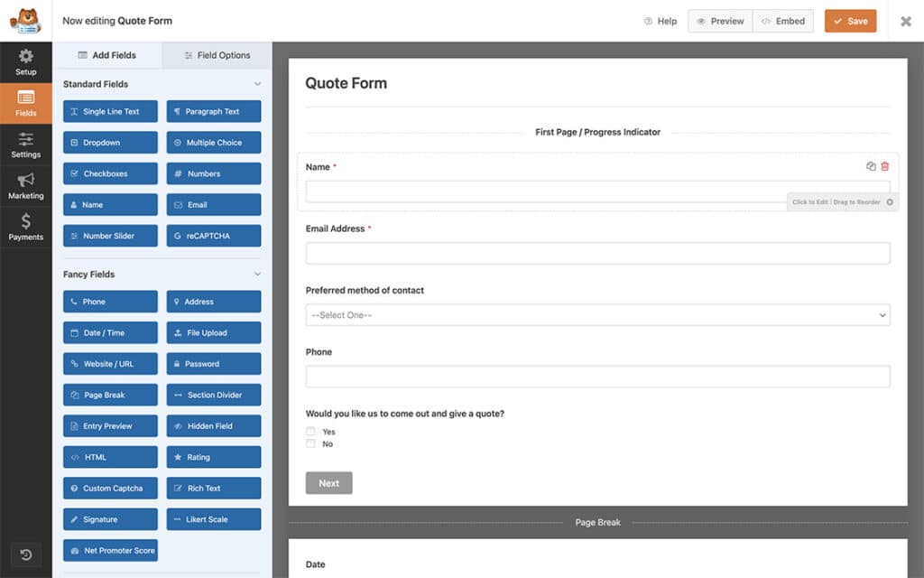Image resolution: width=924 pixels, height=578 pixels.
Task: Collapse the Fancy Fields section
Action: (257, 274)
